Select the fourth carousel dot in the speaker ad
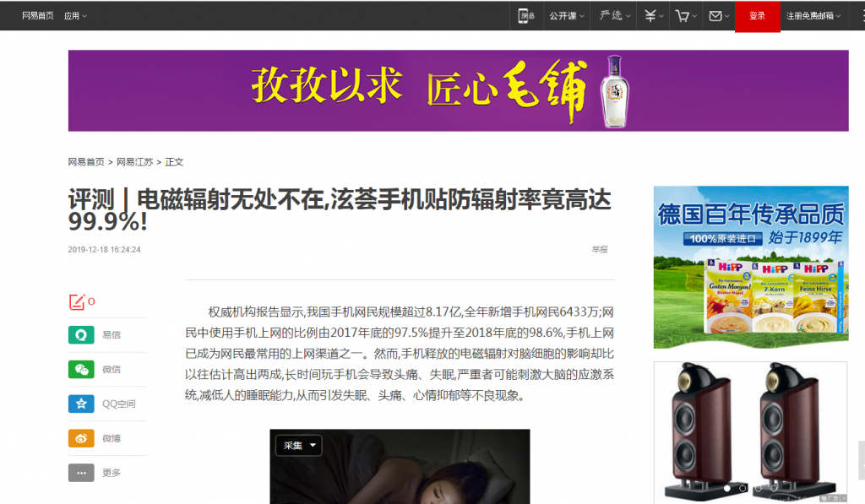The image size is (865, 504). 774,489
